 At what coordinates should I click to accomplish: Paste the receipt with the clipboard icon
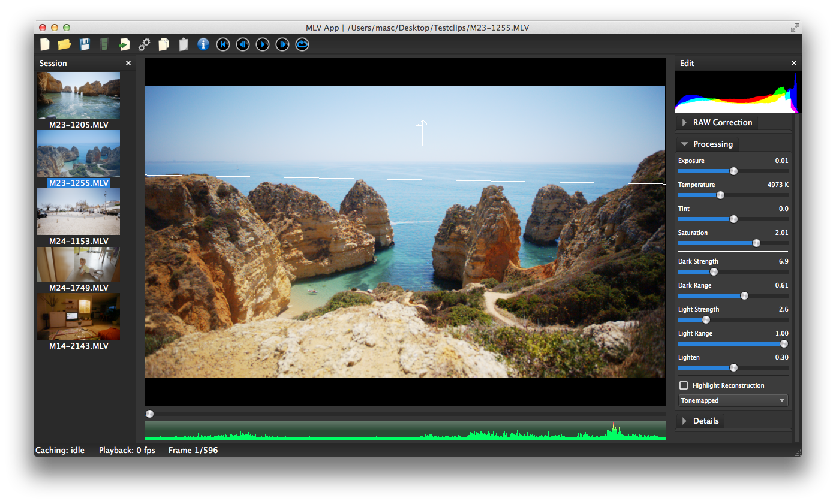pyautogui.click(x=184, y=44)
